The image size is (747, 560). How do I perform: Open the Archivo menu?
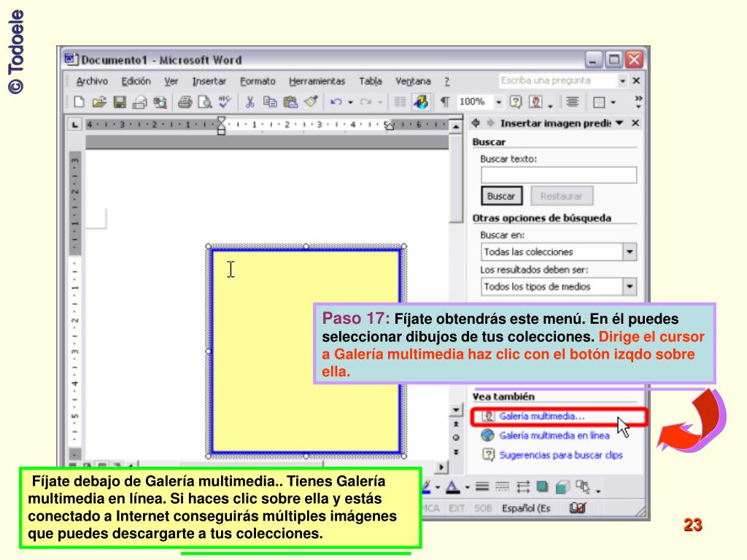pyautogui.click(x=92, y=82)
